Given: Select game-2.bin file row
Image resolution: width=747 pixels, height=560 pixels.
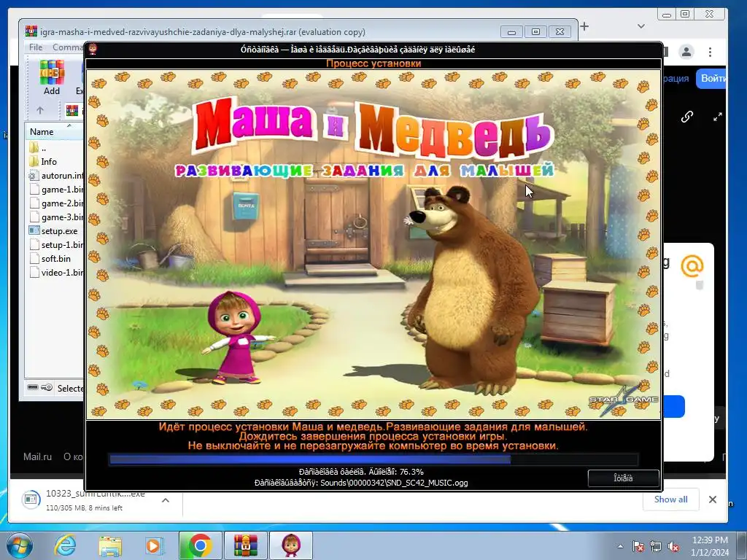Looking at the screenshot, I should click(x=56, y=203).
